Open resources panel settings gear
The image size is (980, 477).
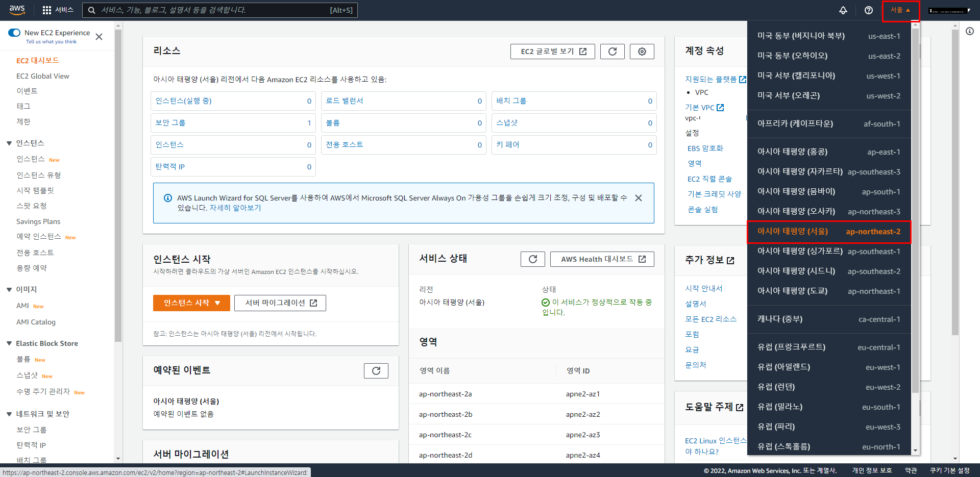click(x=642, y=52)
